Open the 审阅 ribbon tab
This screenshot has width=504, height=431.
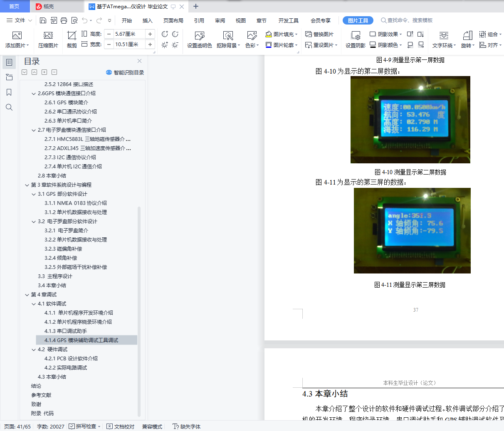220,20
